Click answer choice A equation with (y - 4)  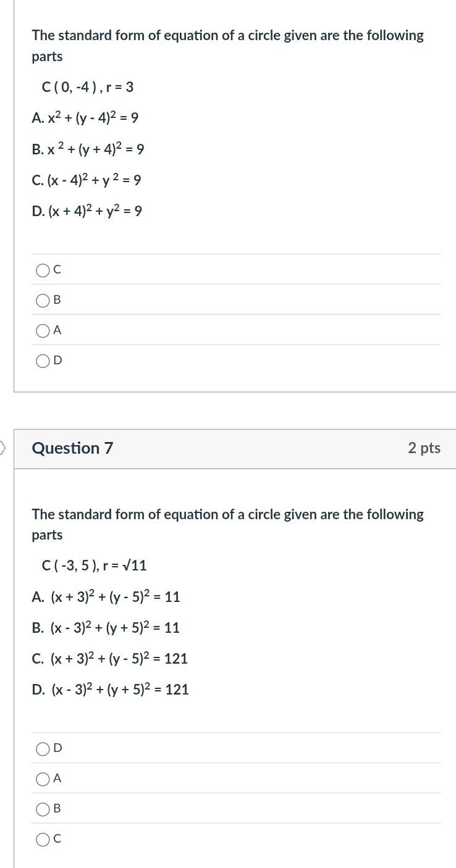click(85, 118)
